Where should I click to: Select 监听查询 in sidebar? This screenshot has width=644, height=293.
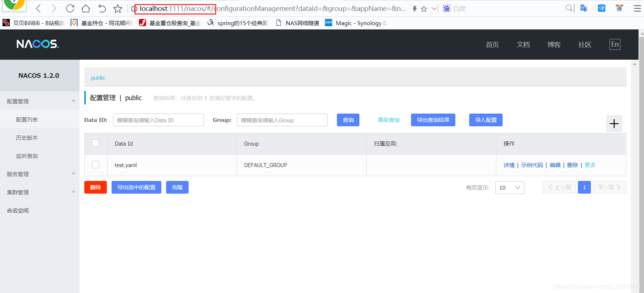[40, 156]
